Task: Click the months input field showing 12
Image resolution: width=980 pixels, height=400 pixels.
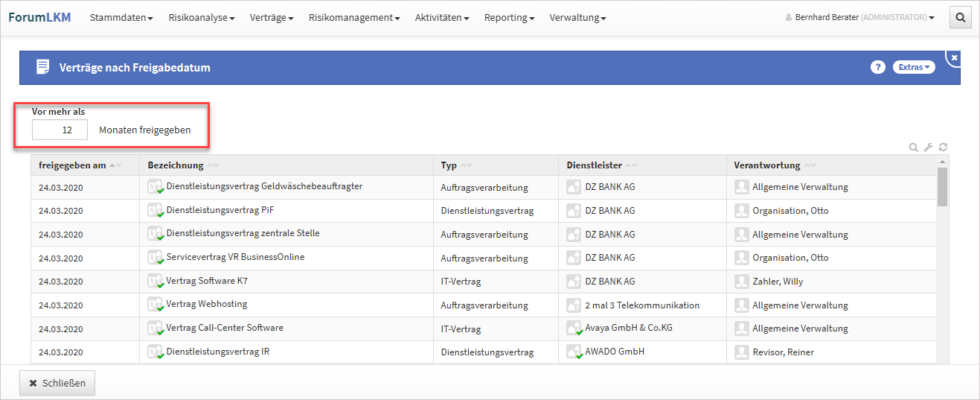Action: tap(60, 130)
